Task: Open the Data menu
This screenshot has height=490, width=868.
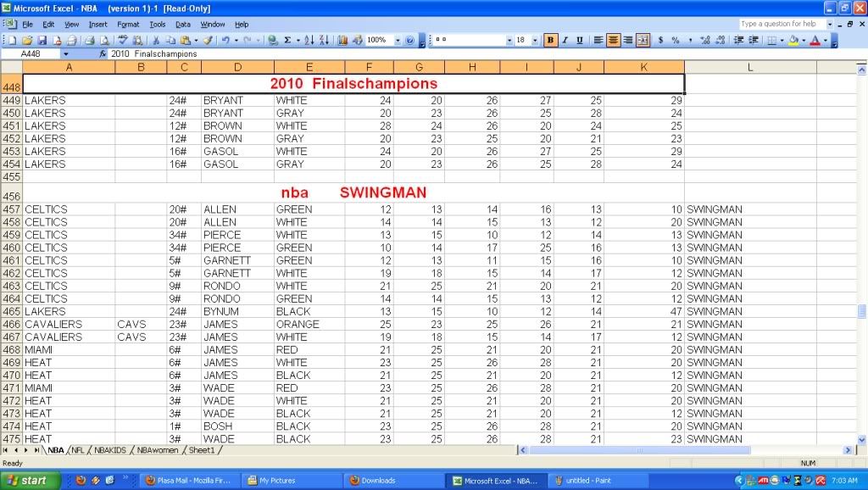Action: pos(183,25)
